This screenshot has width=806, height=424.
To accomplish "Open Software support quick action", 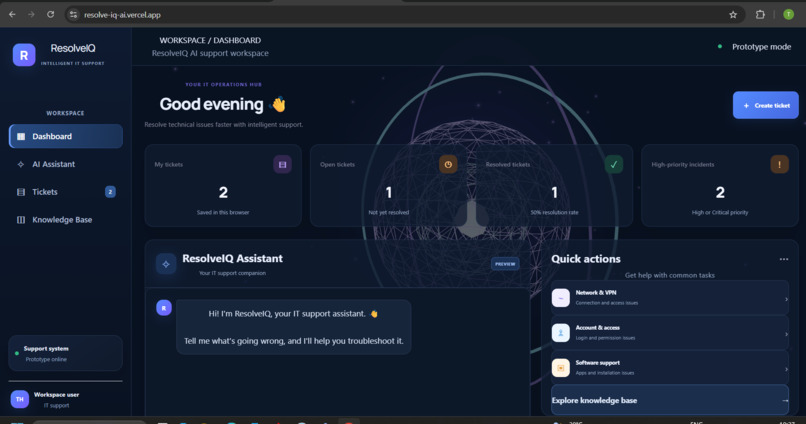I will click(670, 368).
